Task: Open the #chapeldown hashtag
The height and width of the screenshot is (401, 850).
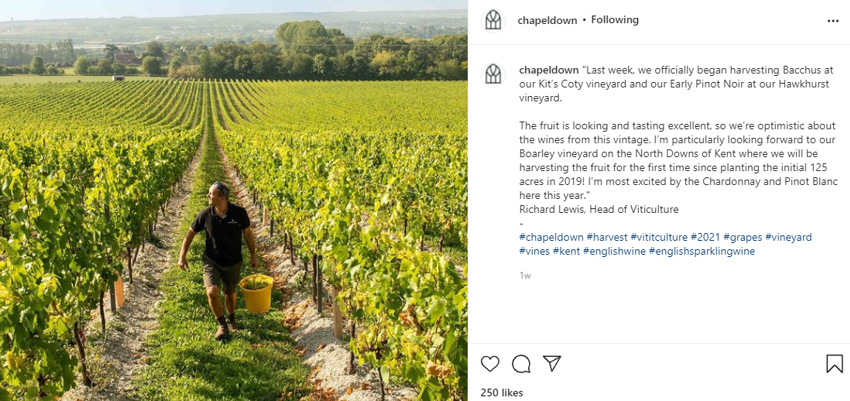Action: click(551, 237)
